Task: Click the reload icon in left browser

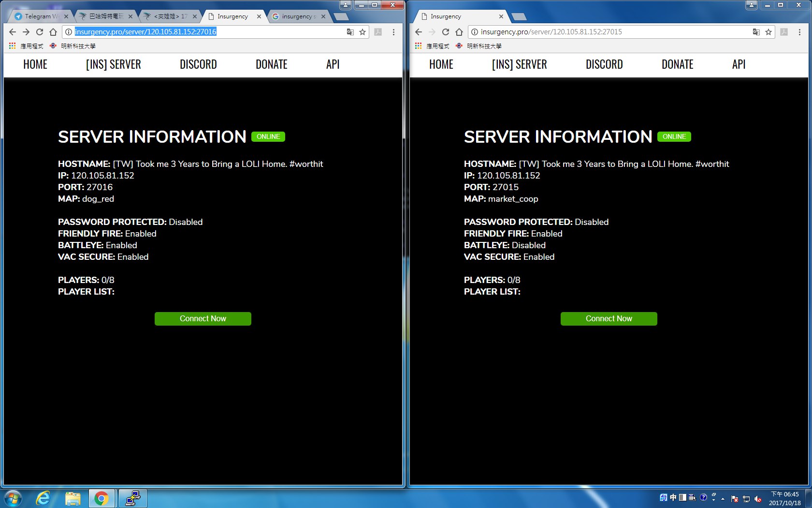Action: coord(40,32)
